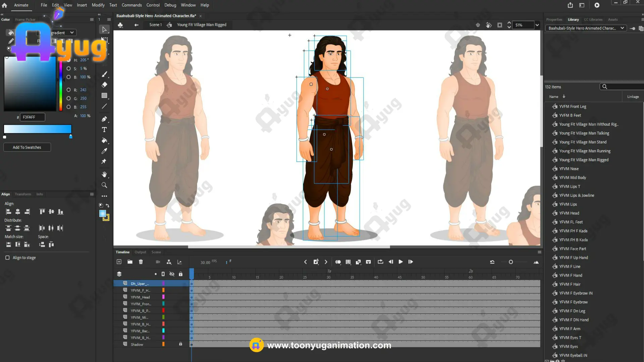Click the gradient preview bar
The width and height of the screenshot is (644, 362).
tap(38, 129)
